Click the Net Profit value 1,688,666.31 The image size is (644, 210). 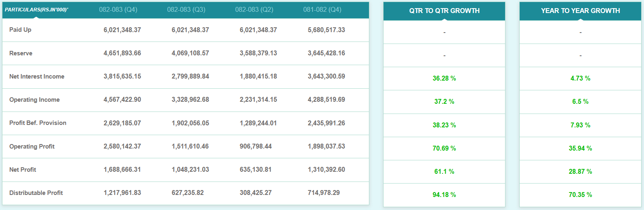click(122, 170)
